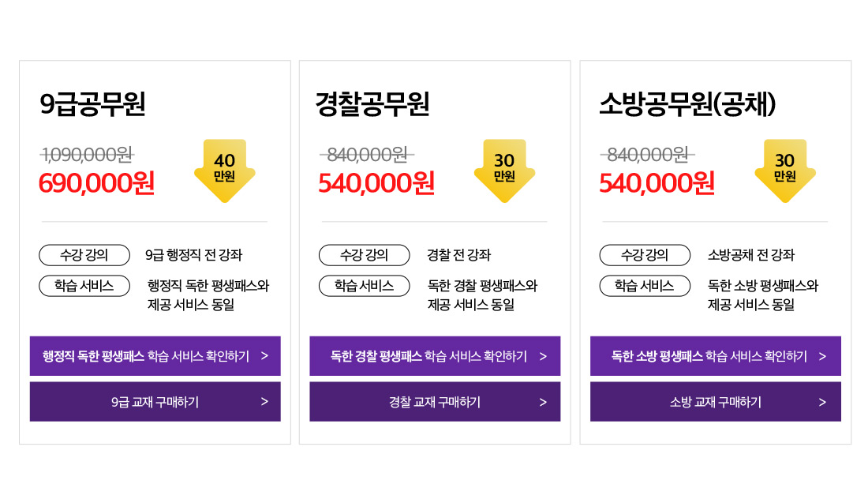Viewport: 868px width, 488px height.
Task: Click the 소방공무원(공채) card title
Action: [687, 103]
